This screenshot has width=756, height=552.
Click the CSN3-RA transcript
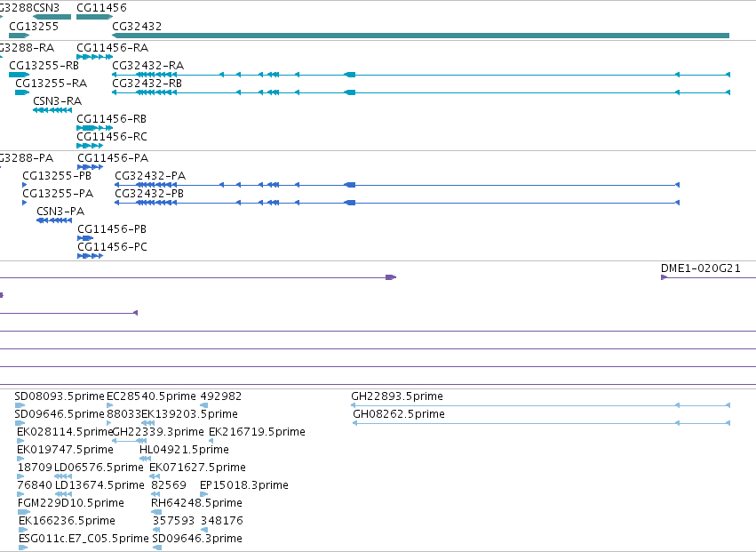click(x=52, y=110)
